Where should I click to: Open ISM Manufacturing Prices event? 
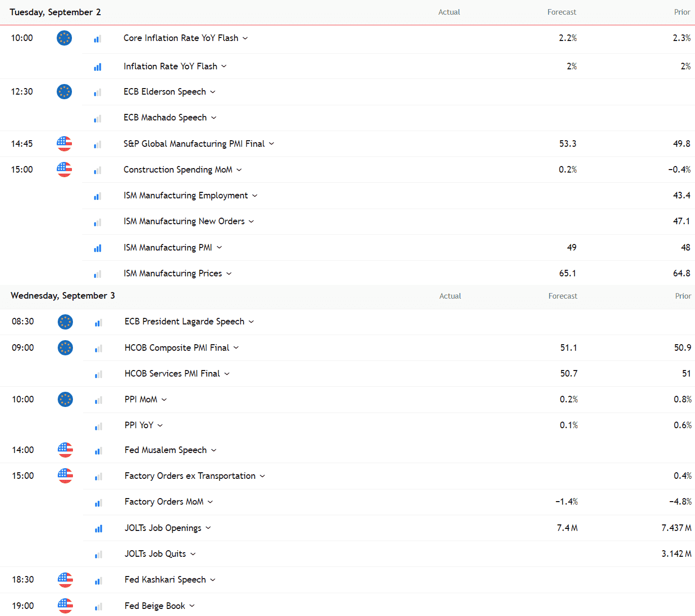tap(172, 273)
